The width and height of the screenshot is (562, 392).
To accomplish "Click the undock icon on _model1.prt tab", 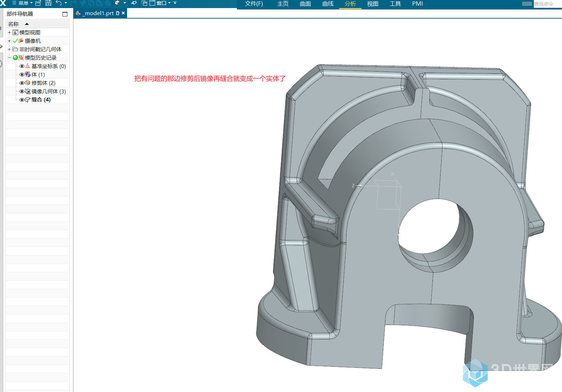I will [x=118, y=13].
